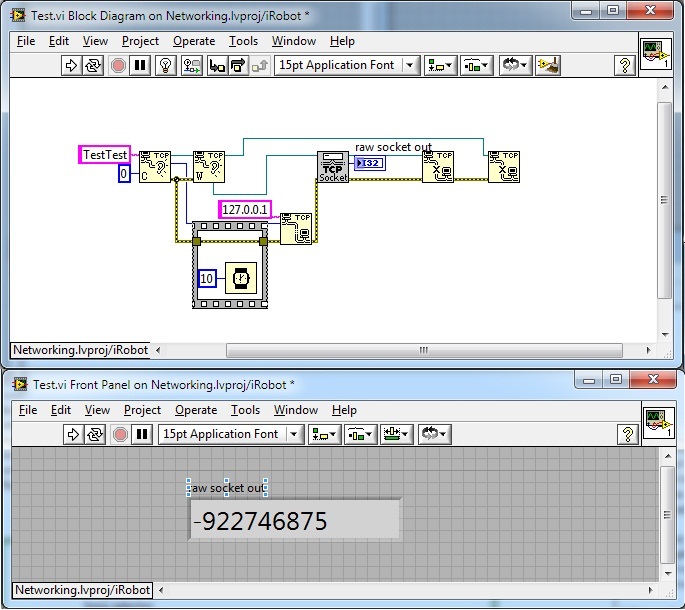Click Abort Execution in Front Panel toolbar
The width and height of the screenshot is (685, 610).
click(120, 434)
